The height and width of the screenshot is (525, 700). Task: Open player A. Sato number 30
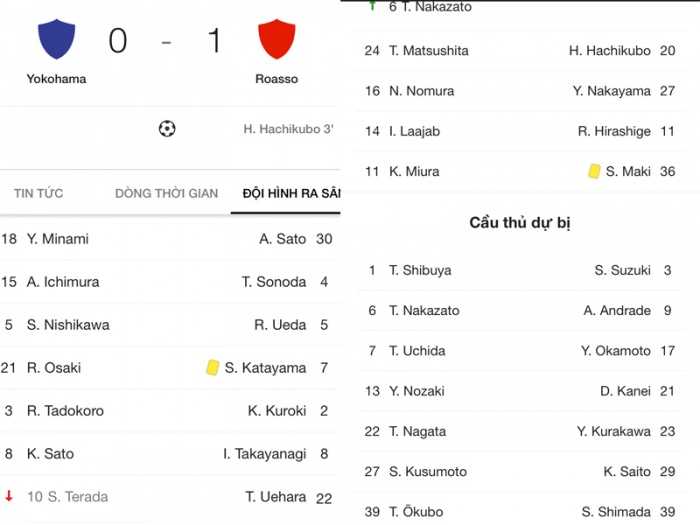(282, 239)
